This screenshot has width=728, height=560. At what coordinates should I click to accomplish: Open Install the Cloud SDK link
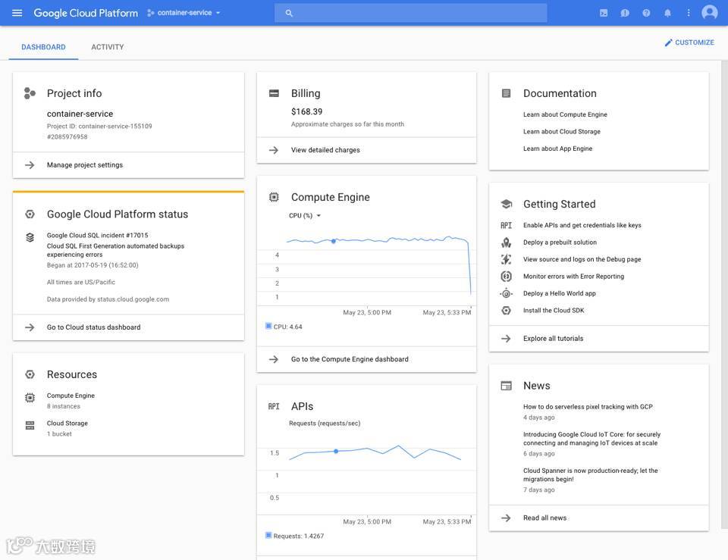(554, 311)
